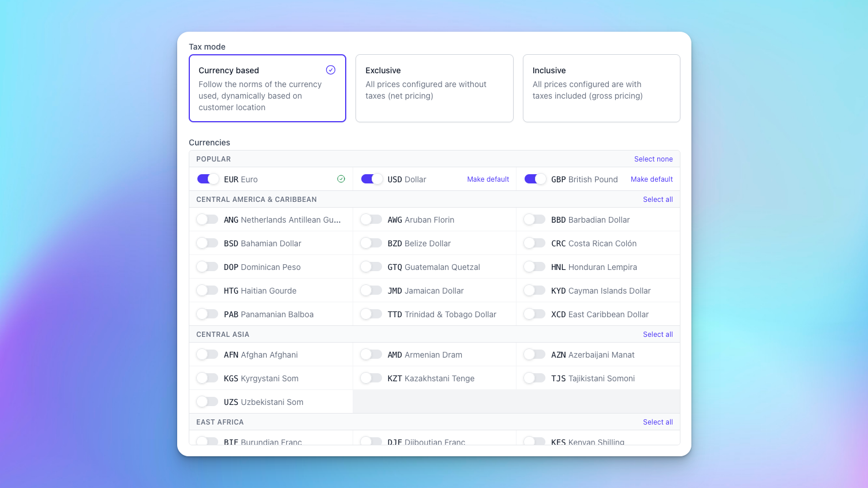Disable the GBP British Pound toggle
Viewport: 868px width, 488px height.
tap(535, 179)
